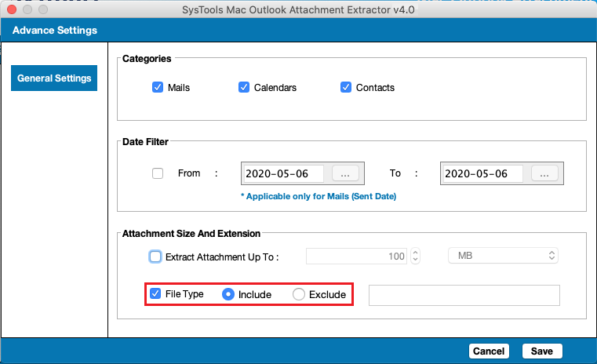Open the From date picker ellipsis button
The height and width of the screenshot is (364, 597).
[x=345, y=173]
